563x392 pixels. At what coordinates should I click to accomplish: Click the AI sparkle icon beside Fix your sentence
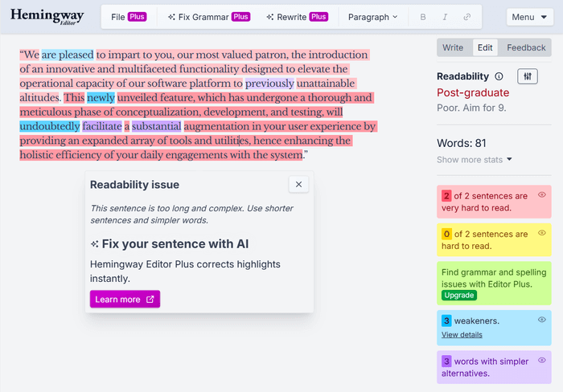click(94, 244)
